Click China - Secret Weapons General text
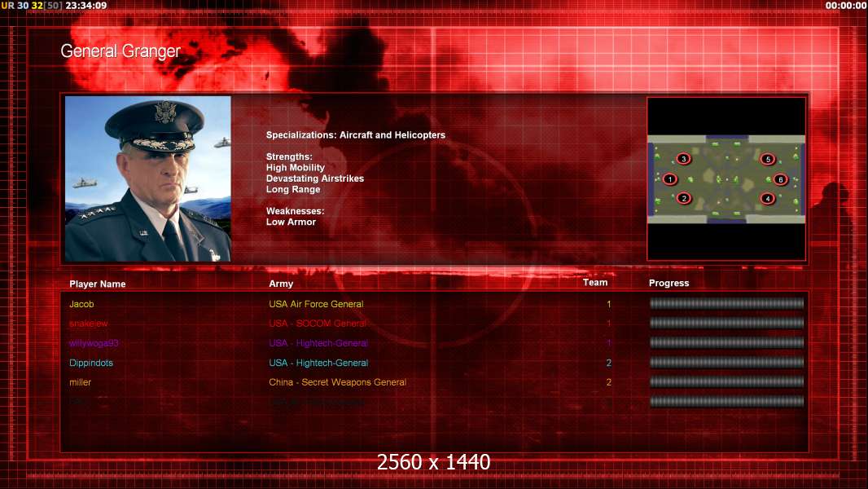 click(x=338, y=382)
